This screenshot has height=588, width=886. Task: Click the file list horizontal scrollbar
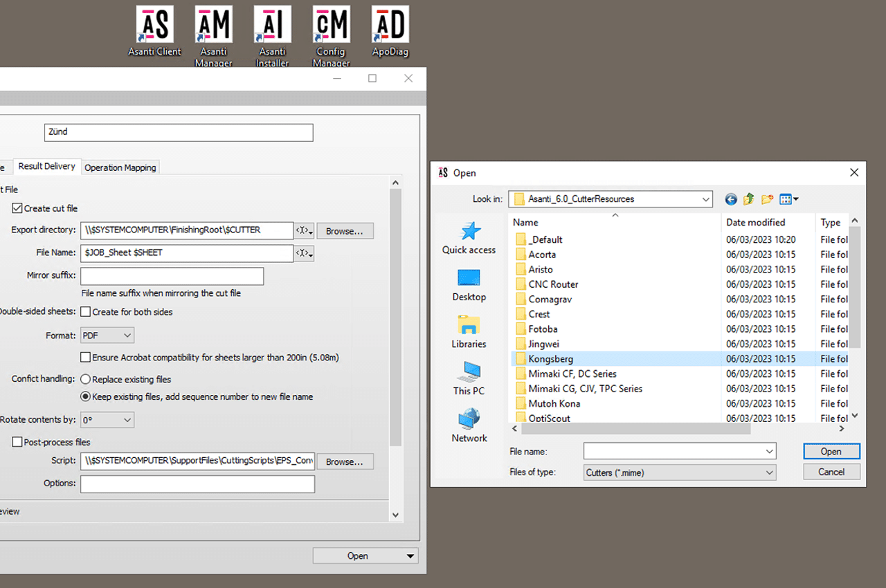(635, 429)
